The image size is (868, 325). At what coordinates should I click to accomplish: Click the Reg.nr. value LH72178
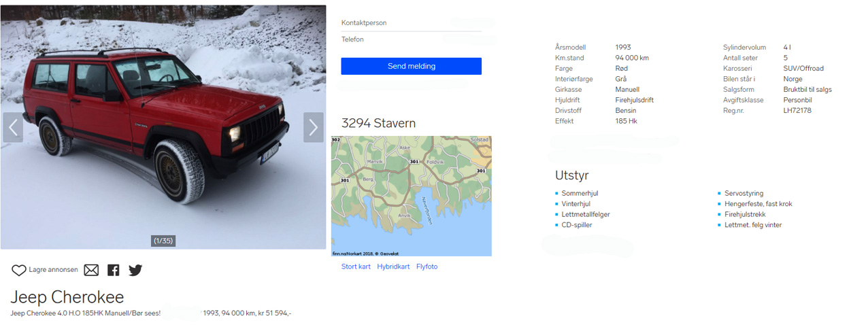click(x=797, y=110)
